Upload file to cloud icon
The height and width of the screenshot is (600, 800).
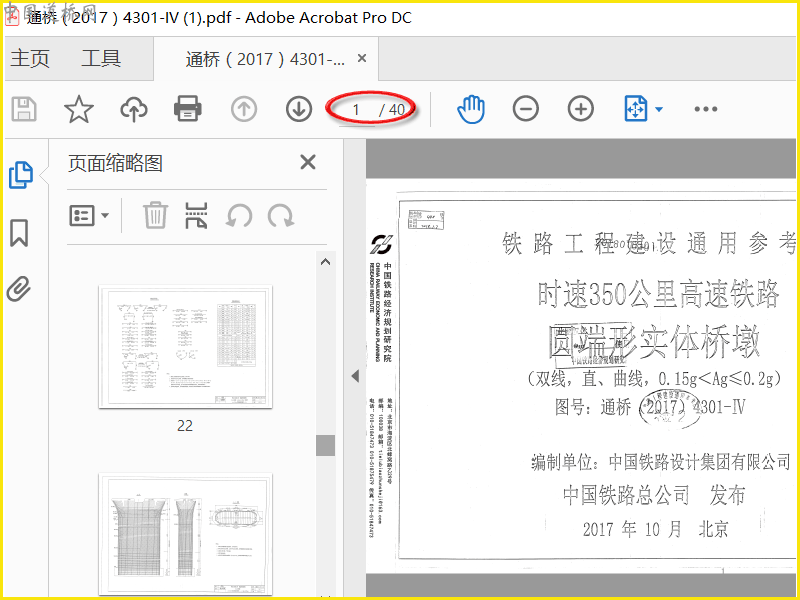tap(134, 109)
